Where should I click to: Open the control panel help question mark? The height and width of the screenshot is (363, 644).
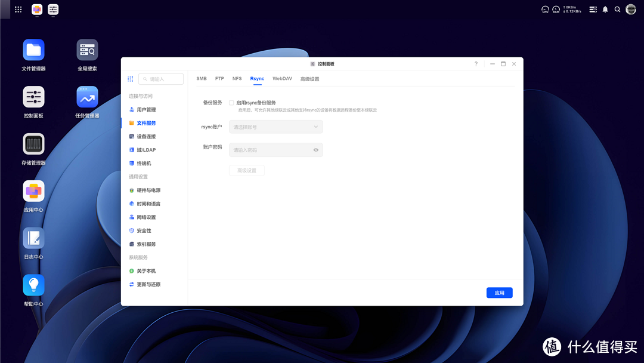click(476, 64)
